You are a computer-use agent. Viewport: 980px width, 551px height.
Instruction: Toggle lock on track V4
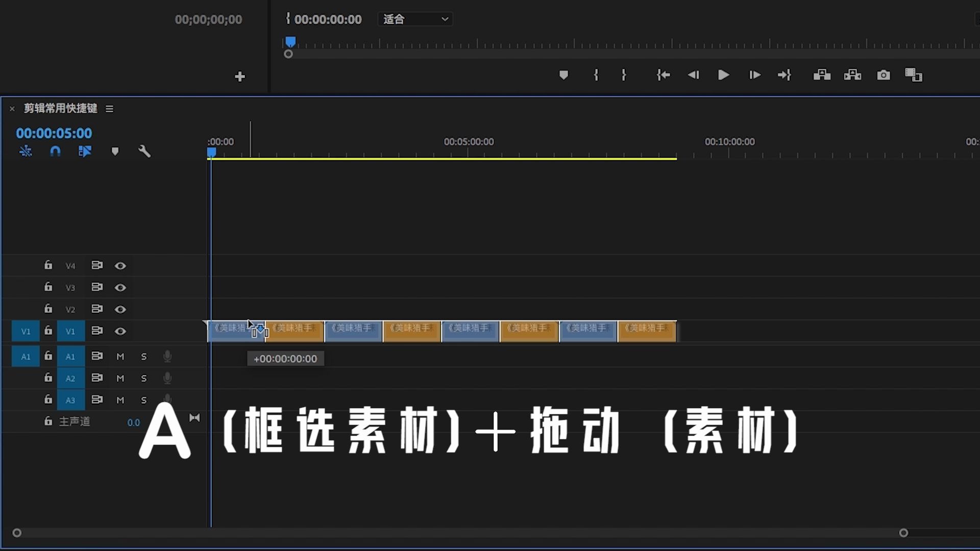coord(48,265)
